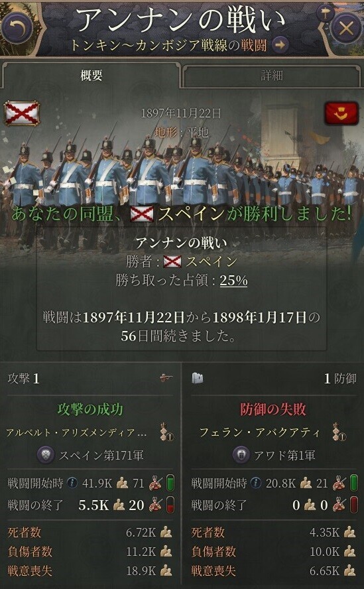Click defender info icon beside 戦闘開始時 20.8K
Image resolution: width=364 pixels, height=589 pixels.
coord(256,483)
